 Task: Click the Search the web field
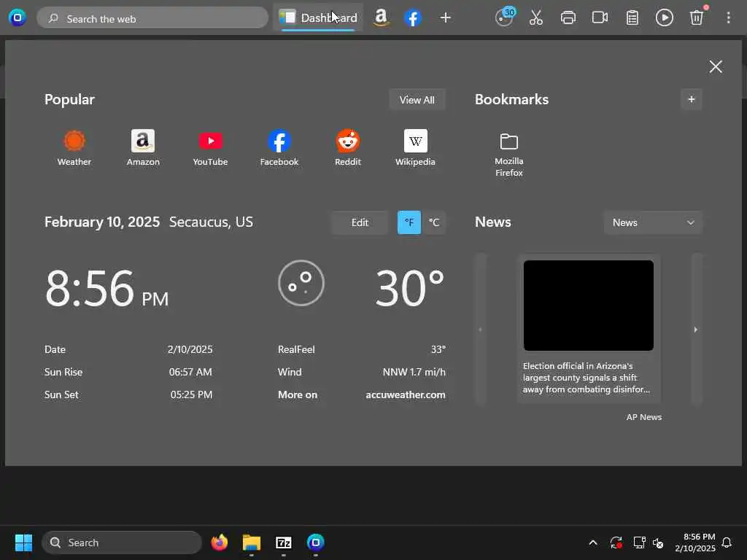152,18
